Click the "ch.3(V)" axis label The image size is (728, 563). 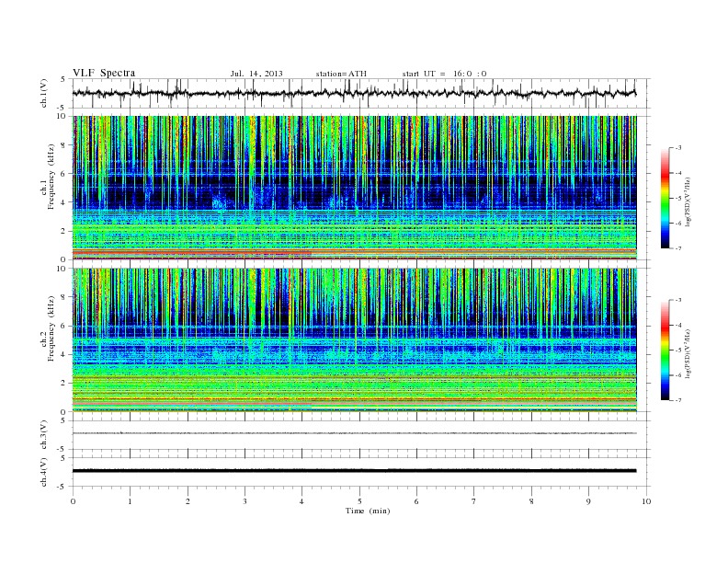point(44,435)
